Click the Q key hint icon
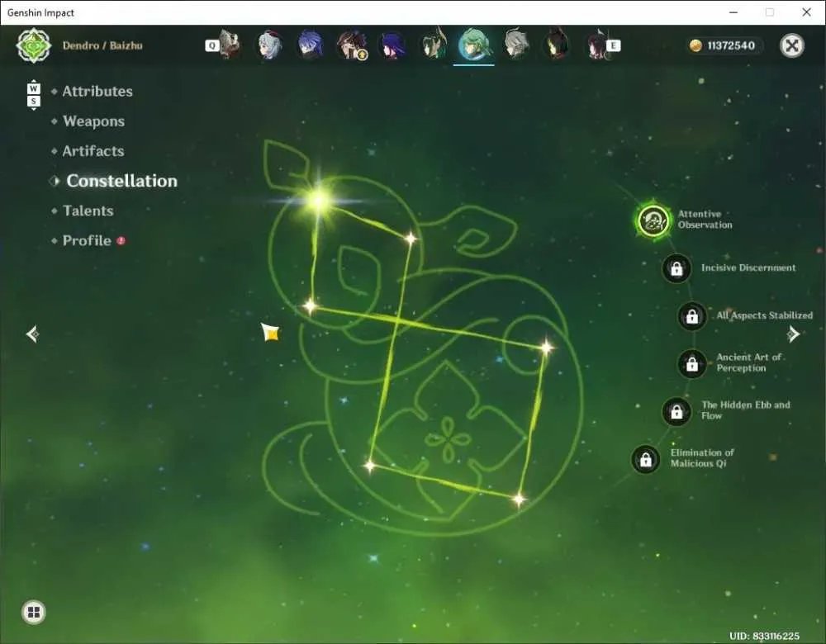Viewport: 826px width, 644px height. 211,45
